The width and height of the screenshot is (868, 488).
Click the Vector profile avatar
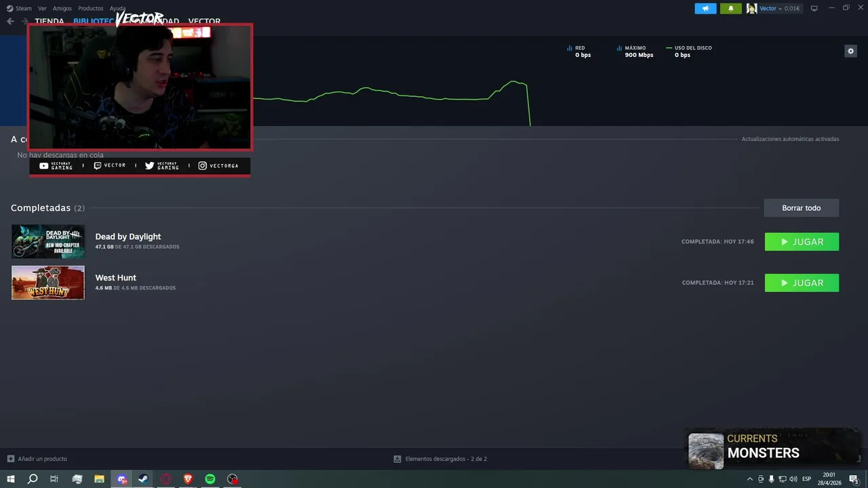751,8
